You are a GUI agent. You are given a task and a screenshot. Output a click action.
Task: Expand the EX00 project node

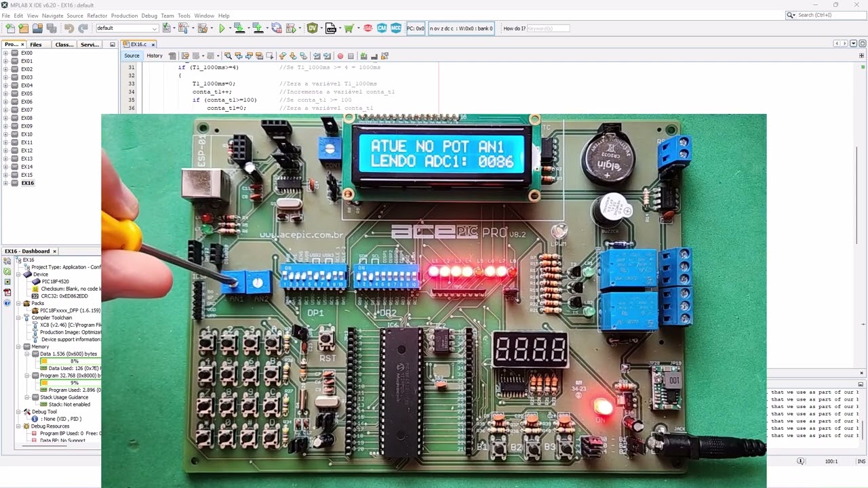6,53
